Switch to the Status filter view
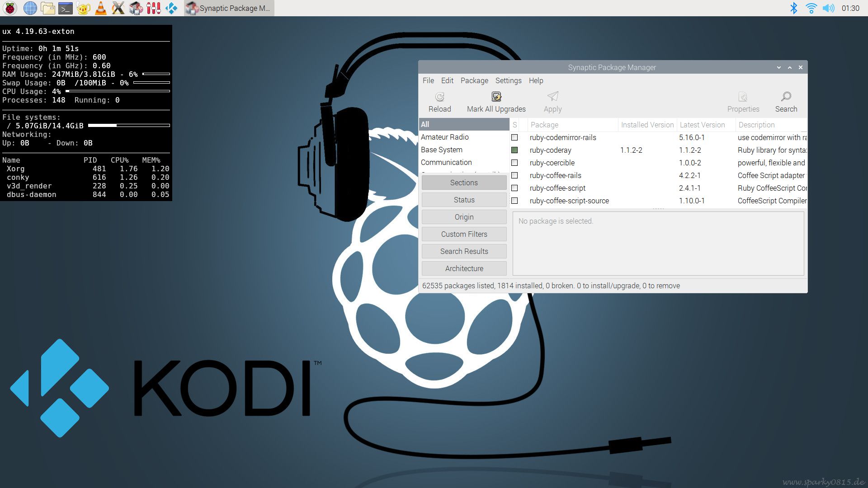Image resolution: width=868 pixels, height=488 pixels. coord(464,199)
